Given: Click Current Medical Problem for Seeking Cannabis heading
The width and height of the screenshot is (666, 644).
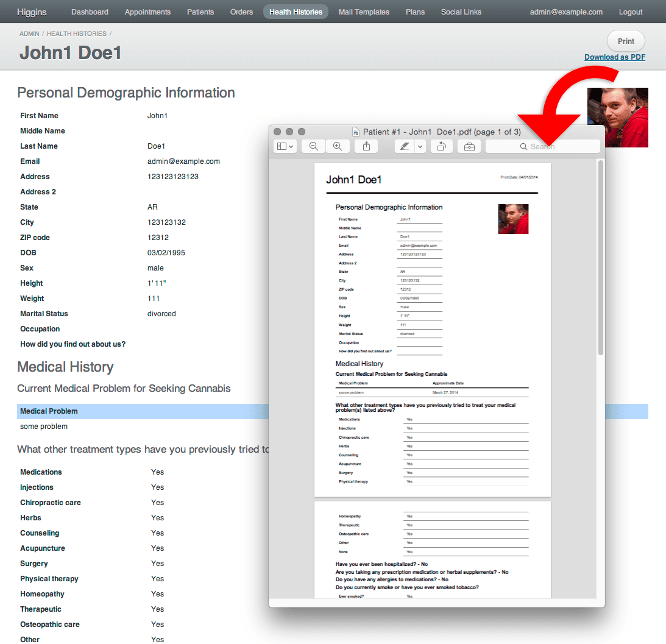Looking at the screenshot, I should (124, 388).
